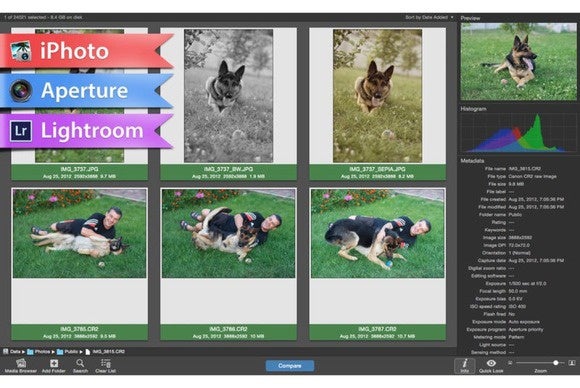Click the selection status text at top left
This screenshot has height=388, width=580.
(43, 17)
